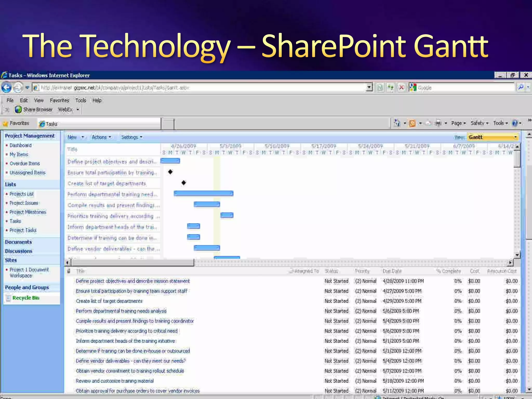Click the Gantt bar for Perform departmental training needs
Viewport: 532px width, 399px height.
(x=204, y=194)
